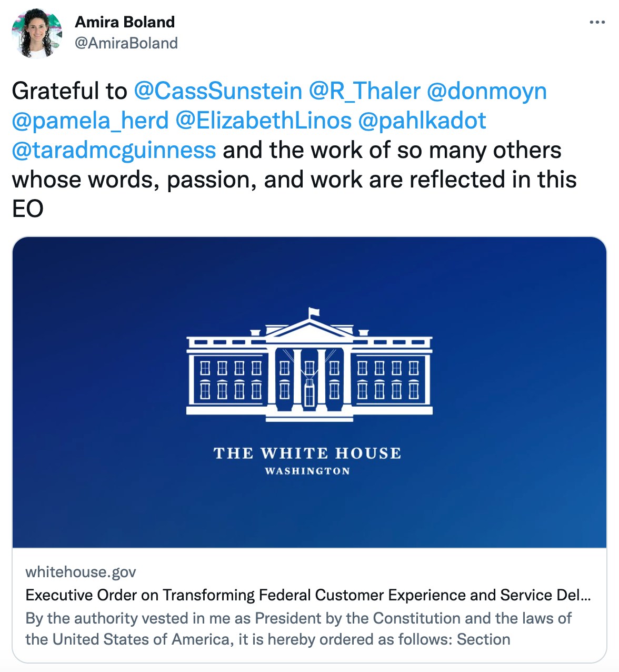The height and width of the screenshot is (672, 619).
Task: Open the @pamela_herd mention
Action: click(89, 120)
